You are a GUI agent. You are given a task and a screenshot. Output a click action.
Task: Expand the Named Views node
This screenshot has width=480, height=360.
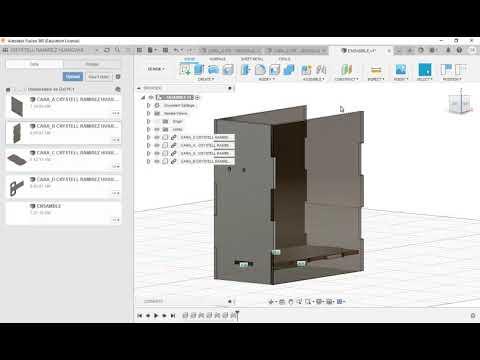click(149, 113)
